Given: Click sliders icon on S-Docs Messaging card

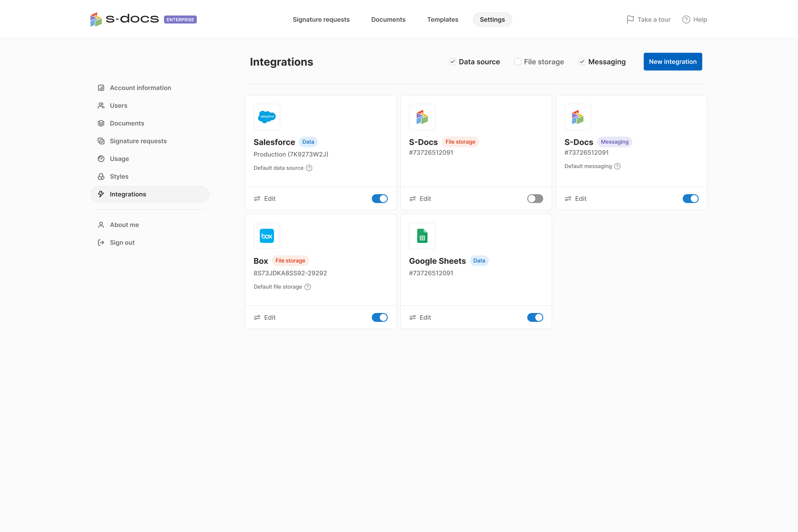Looking at the screenshot, I should (x=568, y=199).
